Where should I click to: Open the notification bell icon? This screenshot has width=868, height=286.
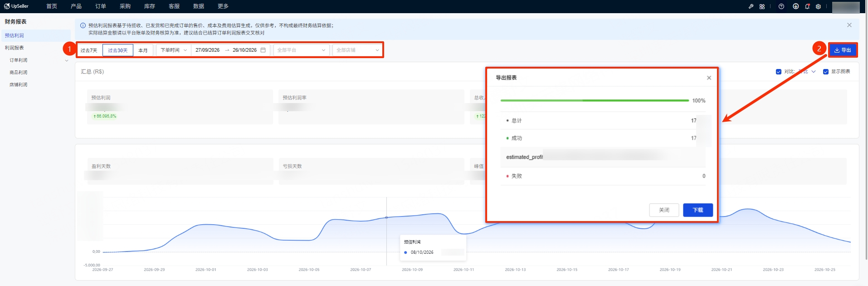tap(807, 6)
